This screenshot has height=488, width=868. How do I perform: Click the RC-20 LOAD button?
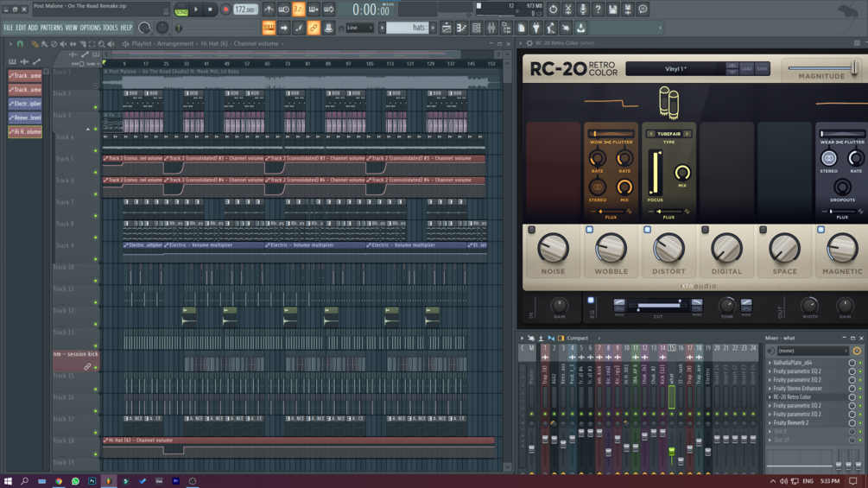[747, 69]
